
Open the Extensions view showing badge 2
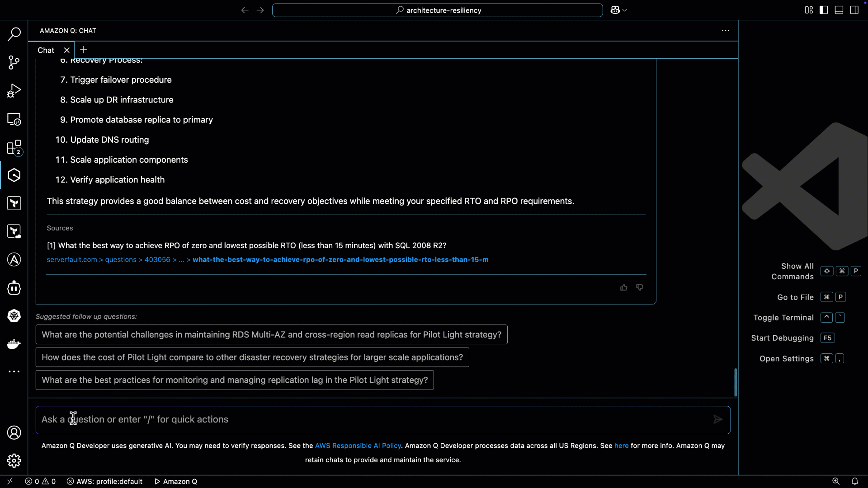[x=14, y=147]
